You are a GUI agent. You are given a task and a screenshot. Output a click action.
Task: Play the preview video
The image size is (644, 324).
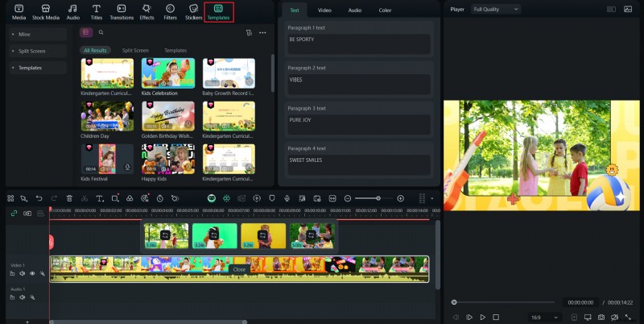482,318
